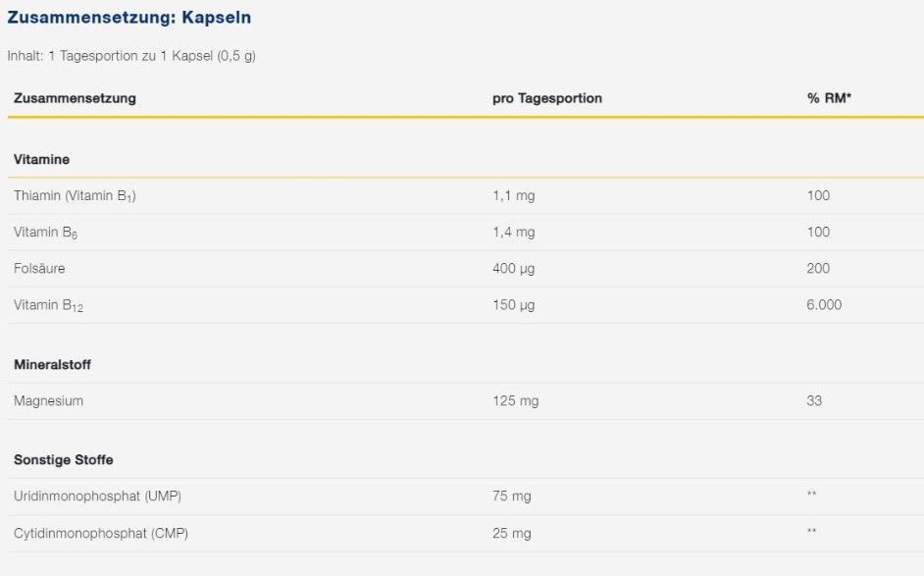Click the "6.000" percent value

[x=824, y=304]
